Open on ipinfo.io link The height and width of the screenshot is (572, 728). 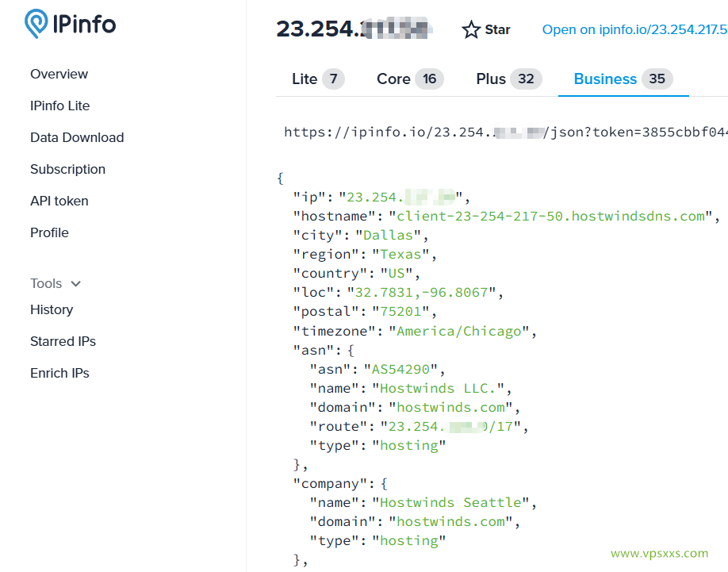pyautogui.click(x=634, y=30)
